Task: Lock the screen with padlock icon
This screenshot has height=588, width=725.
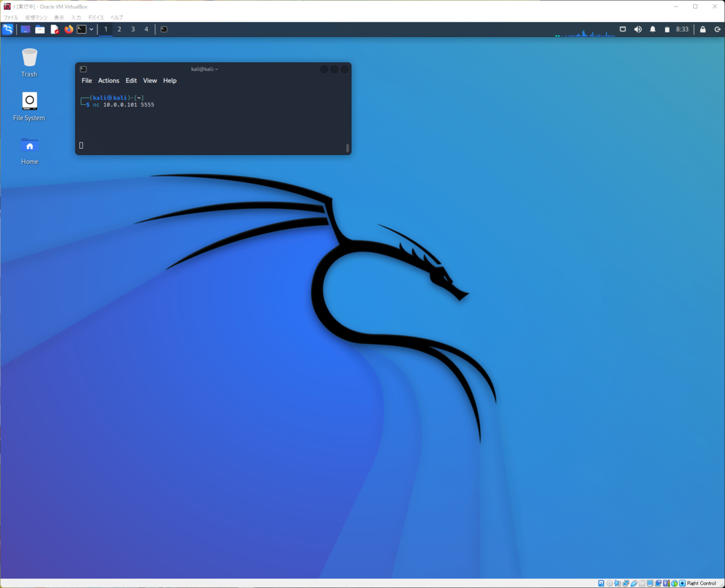Action: 703,29
